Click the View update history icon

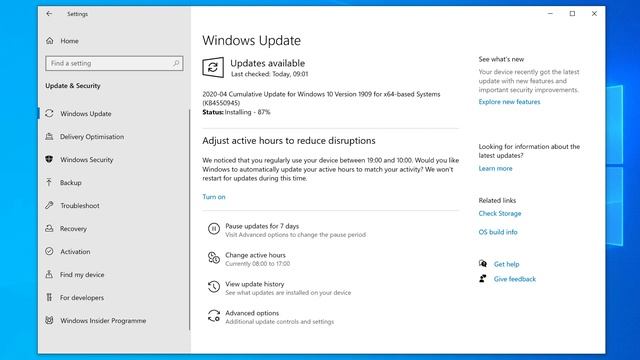coord(213,287)
